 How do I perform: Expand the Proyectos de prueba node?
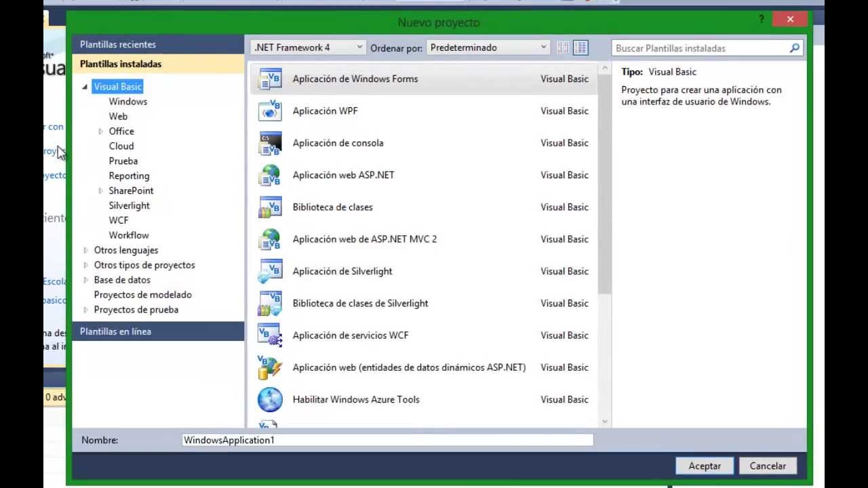(85, 310)
